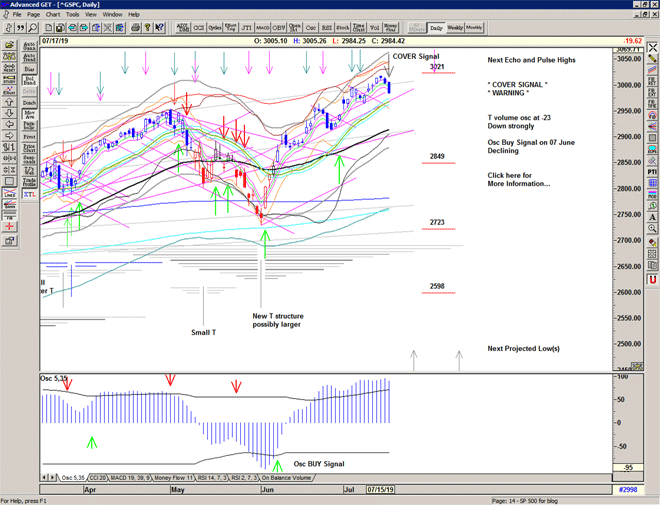This screenshot has height=505, width=660.
Task: Open the Chart menu
Action: (53, 15)
